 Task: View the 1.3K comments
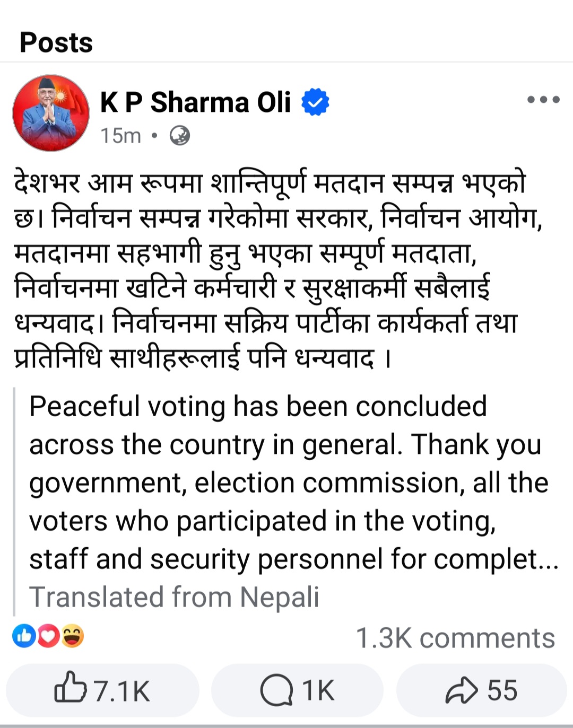(x=455, y=638)
